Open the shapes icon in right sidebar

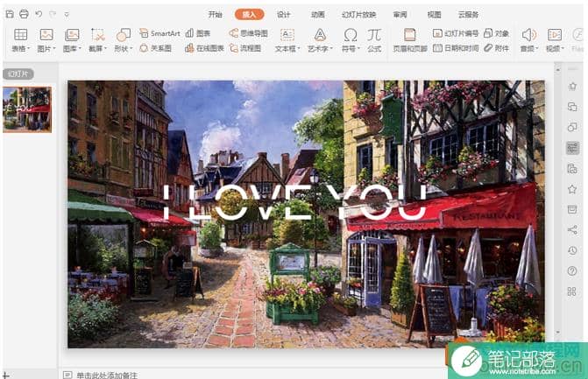[572, 127]
